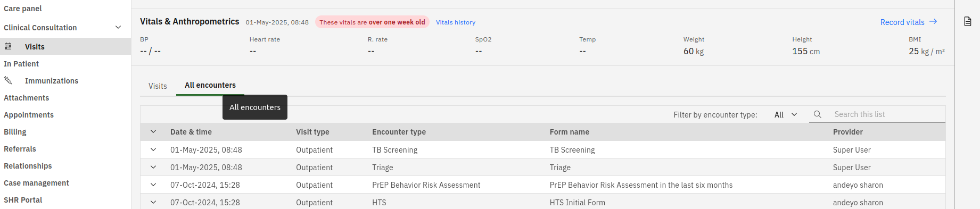Click the Triage encounter type cell
Viewport: 980px width, 209px height.
383,168
